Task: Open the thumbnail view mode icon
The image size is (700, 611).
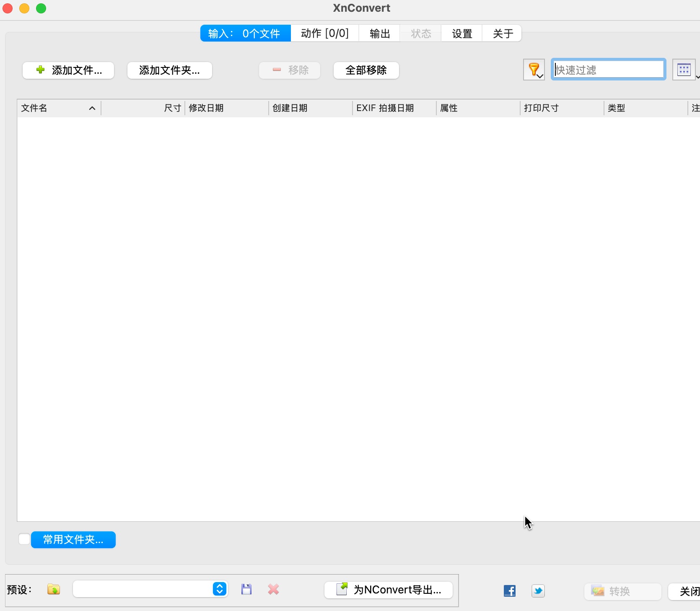Action: pyautogui.click(x=684, y=70)
